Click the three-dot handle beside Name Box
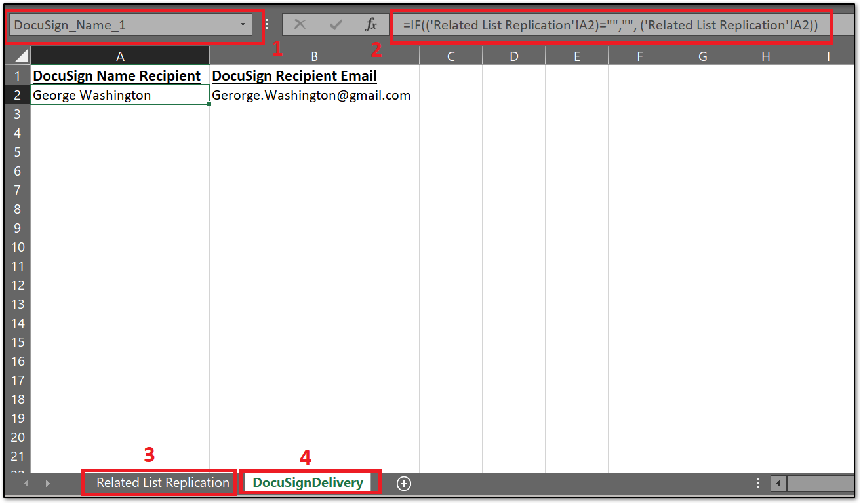The height and width of the screenshot is (504, 861). click(266, 25)
